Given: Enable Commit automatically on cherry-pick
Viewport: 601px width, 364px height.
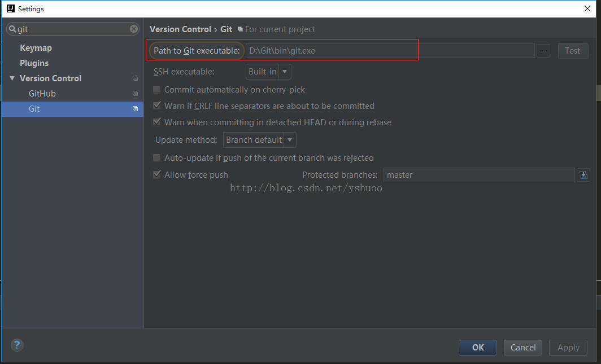Looking at the screenshot, I should coord(157,90).
